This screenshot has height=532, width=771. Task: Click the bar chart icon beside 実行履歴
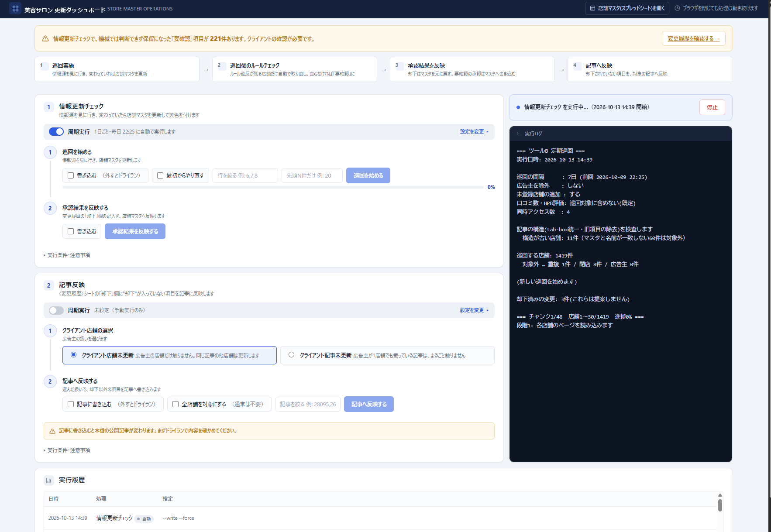coord(49,480)
